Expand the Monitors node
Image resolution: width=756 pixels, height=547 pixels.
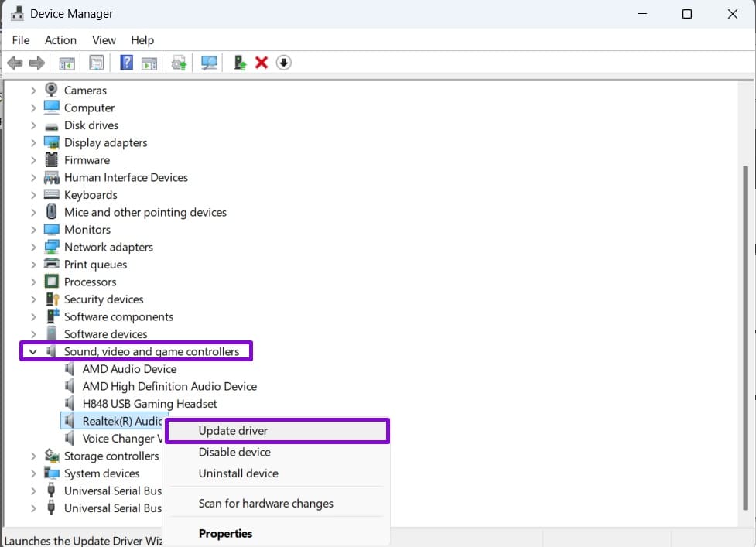pyautogui.click(x=33, y=230)
